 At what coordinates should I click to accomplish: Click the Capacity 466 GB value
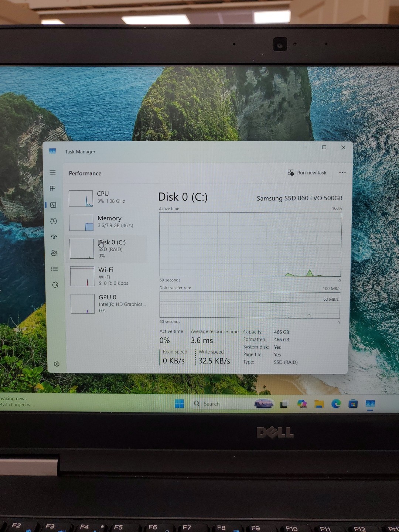(282, 332)
